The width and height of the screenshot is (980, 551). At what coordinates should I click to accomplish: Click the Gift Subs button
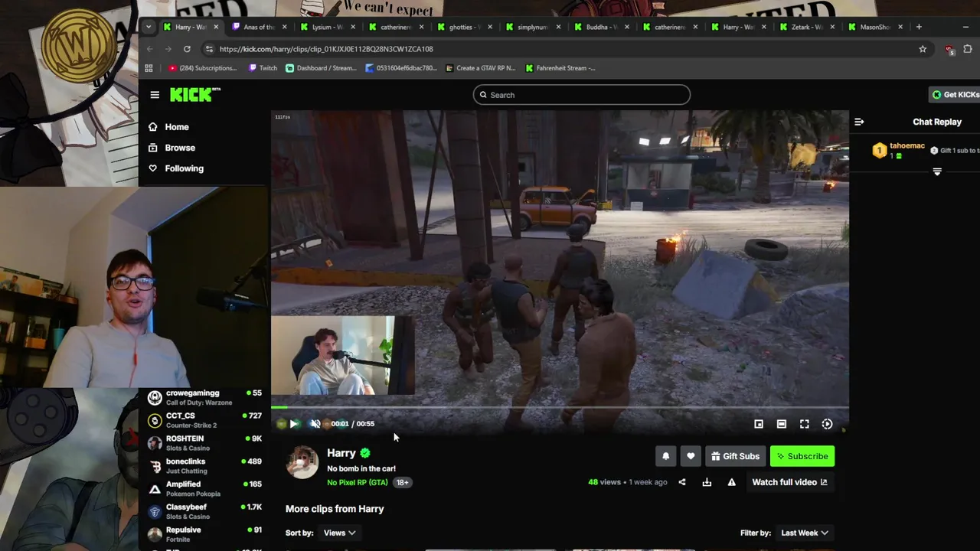click(x=735, y=456)
